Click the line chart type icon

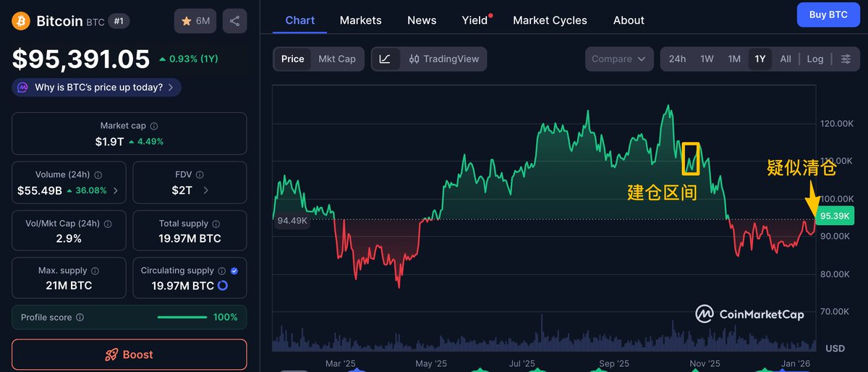385,59
